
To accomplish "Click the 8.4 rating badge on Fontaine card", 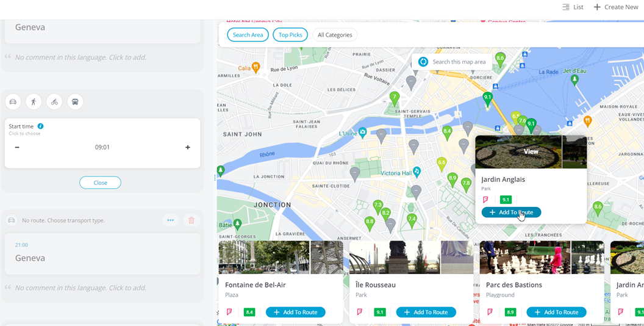I will click(x=249, y=312).
